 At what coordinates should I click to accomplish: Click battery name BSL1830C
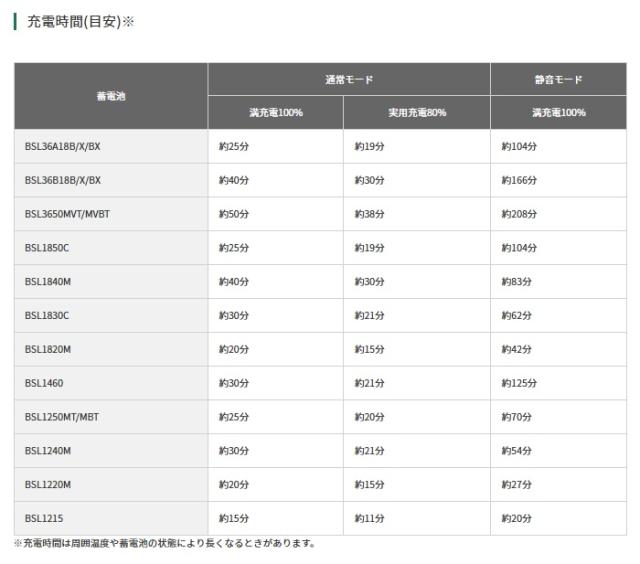[x=47, y=316]
